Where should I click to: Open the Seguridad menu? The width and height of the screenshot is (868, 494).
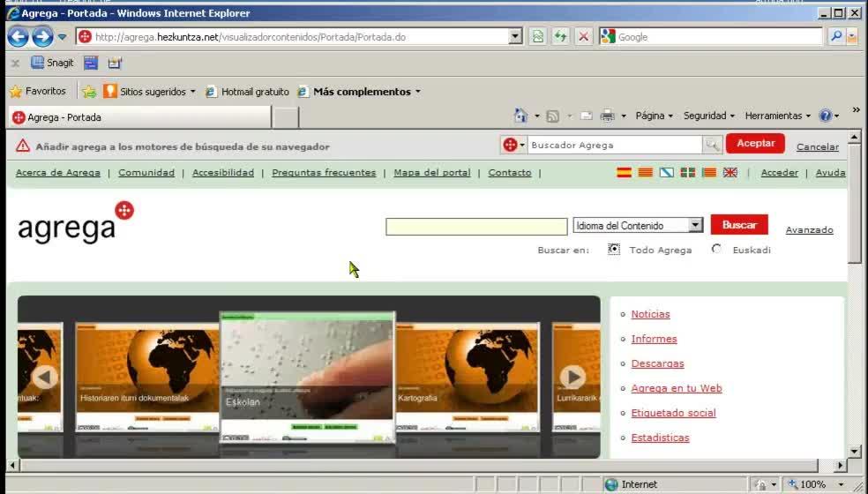point(708,116)
